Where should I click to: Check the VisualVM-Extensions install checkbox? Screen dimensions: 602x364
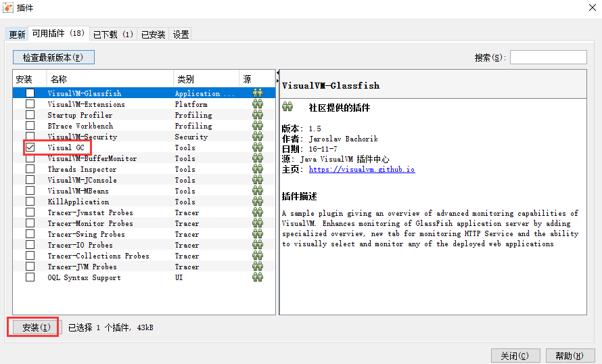(30, 104)
